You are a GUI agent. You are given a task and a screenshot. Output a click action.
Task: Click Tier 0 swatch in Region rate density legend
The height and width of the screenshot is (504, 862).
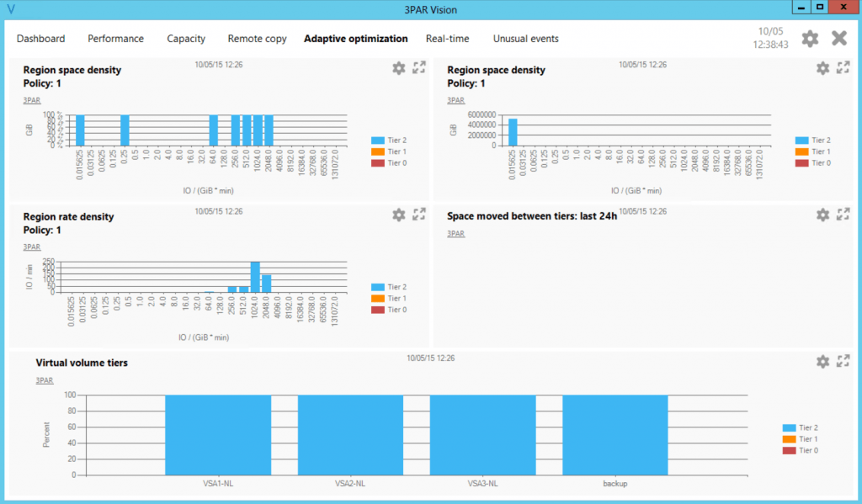point(378,310)
